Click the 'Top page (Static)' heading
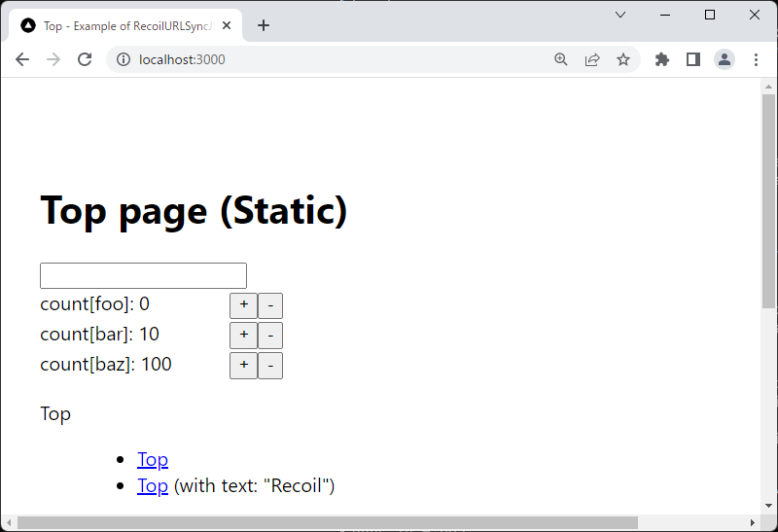 (x=194, y=211)
